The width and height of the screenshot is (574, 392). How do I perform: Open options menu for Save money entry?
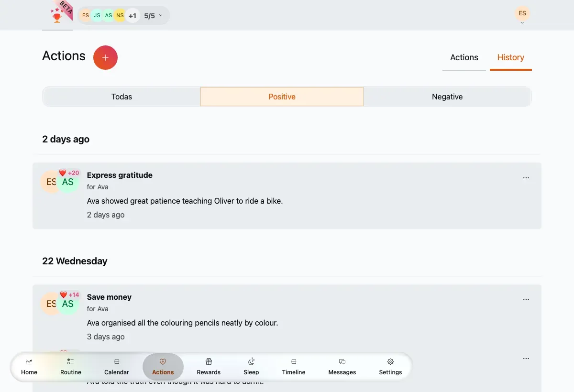tap(526, 300)
